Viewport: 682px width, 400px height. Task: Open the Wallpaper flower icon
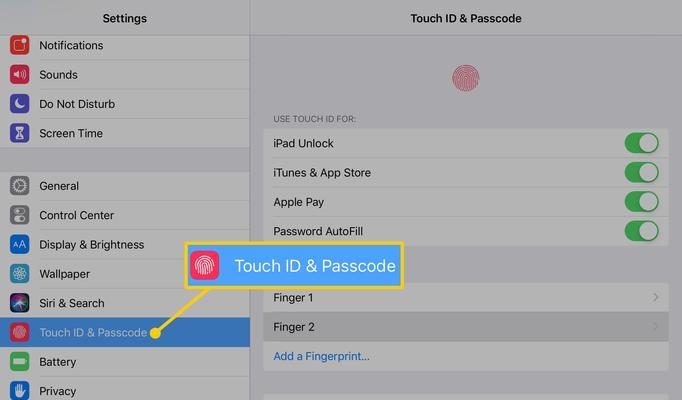click(20, 274)
